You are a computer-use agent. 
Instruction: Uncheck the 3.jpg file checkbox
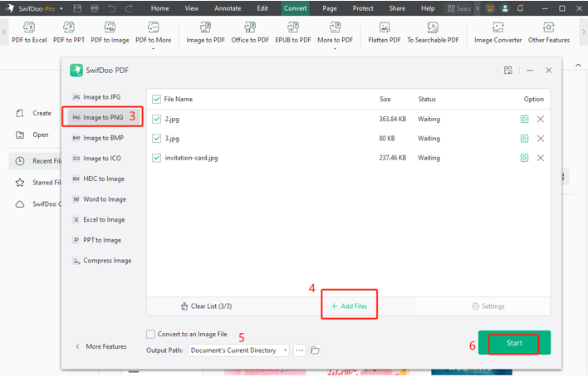click(156, 139)
